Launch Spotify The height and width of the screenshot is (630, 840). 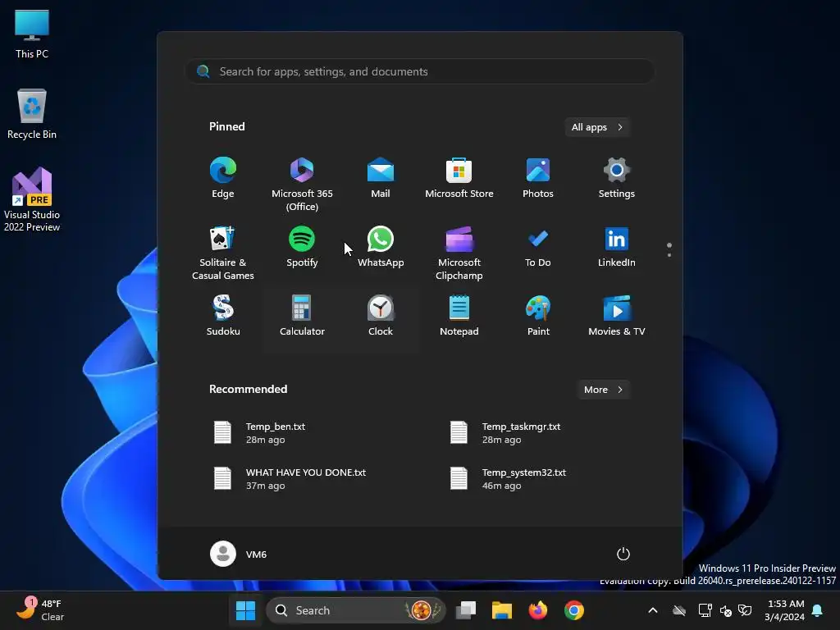[302, 247]
